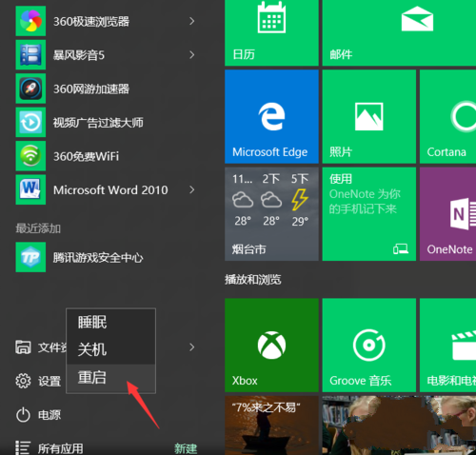Open the 电影和电视 tile
Viewport: 476px width, 455px height.
pyautogui.click(x=447, y=345)
